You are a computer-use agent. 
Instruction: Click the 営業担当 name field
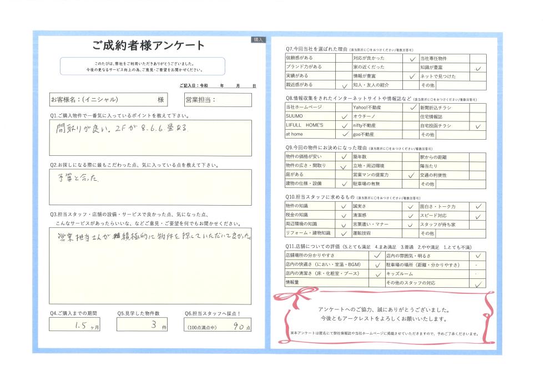[218, 100]
